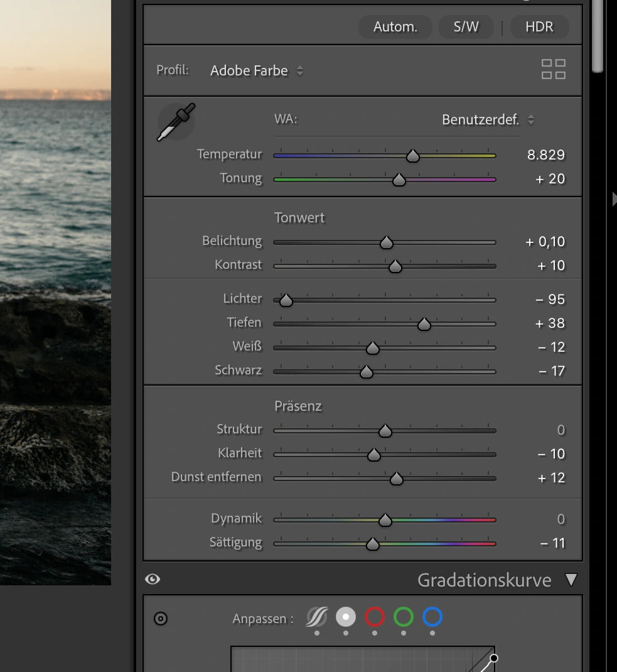The image size is (617, 672).
Task: Switch treatment to S/W black and white
Action: tap(466, 27)
